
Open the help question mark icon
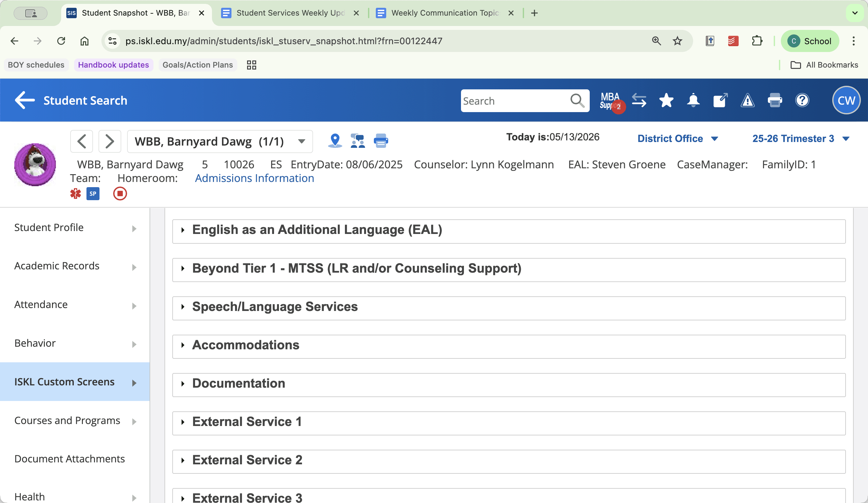[x=802, y=100]
